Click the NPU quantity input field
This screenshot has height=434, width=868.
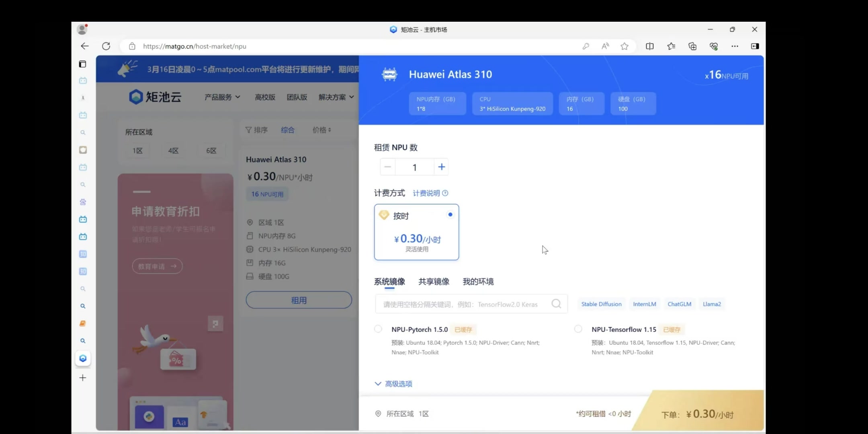coord(414,167)
